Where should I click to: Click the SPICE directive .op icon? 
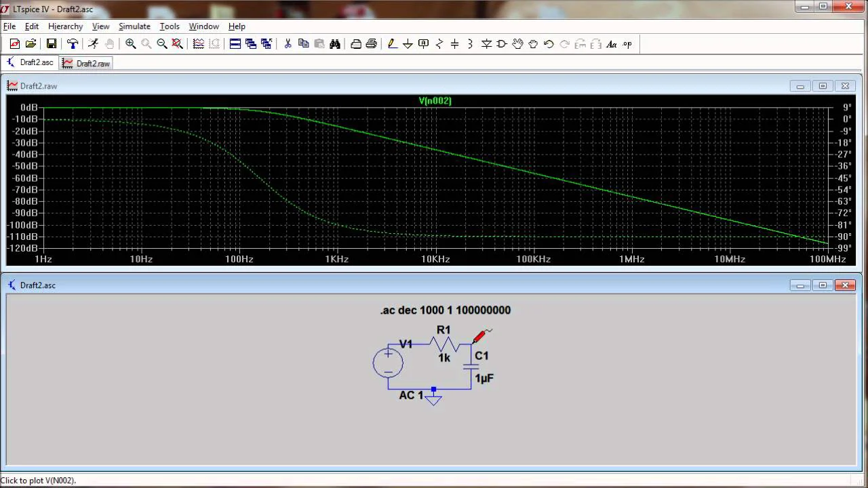tap(627, 44)
